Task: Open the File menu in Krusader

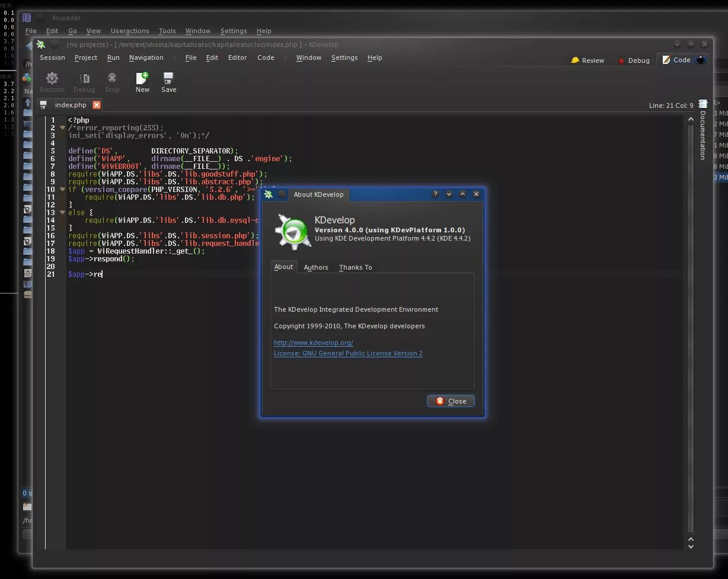Action: pyautogui.click(x=31, y=31)
